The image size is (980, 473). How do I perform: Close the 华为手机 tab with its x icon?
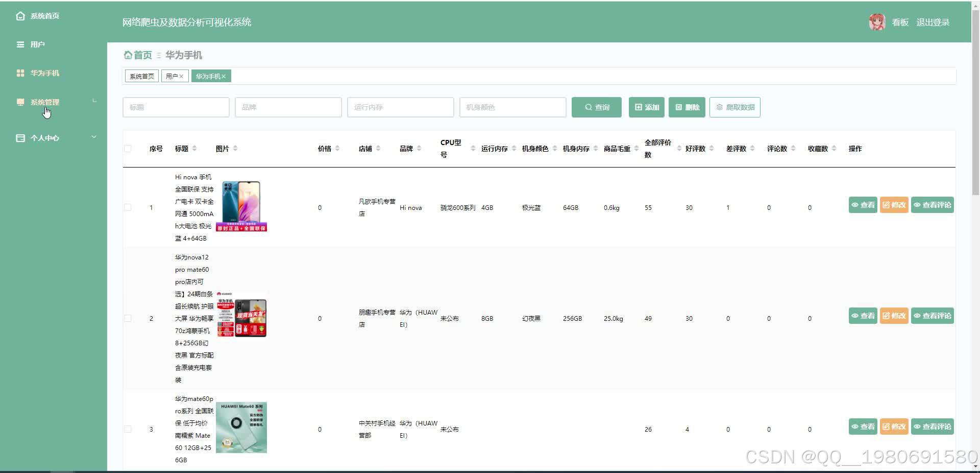point(224,76)
